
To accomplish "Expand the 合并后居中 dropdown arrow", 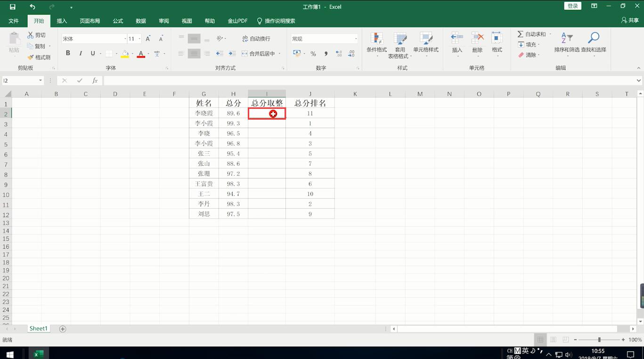I will click(280, 54).
